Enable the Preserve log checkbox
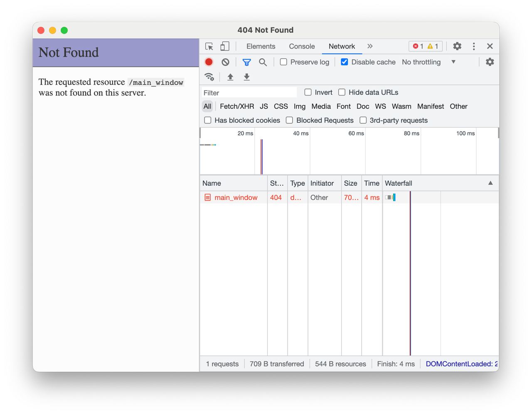The width and height of the screenshot is (532, 415). pyautogui.click(x=283, y=62)
